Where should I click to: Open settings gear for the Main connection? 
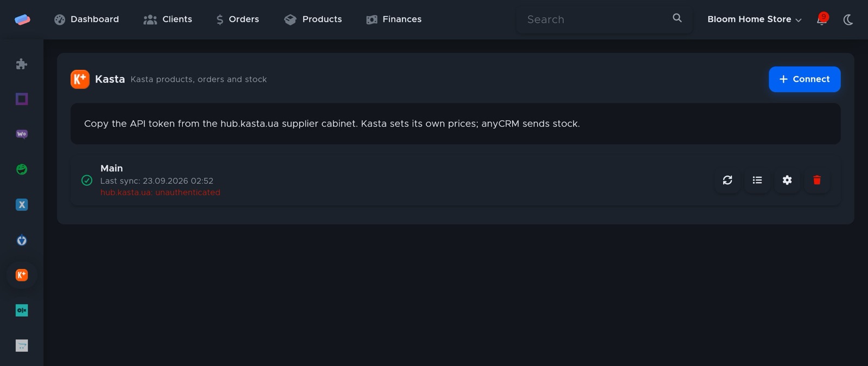[787, 180]
